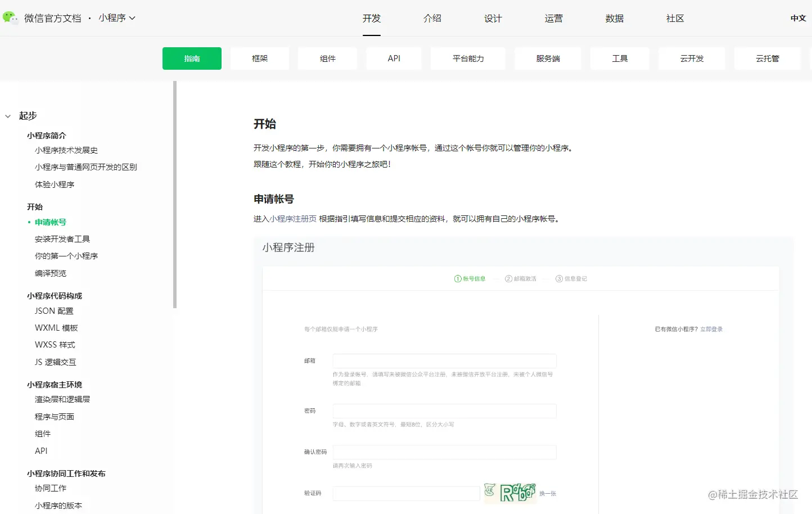Open the 中文 language selector
Viewport: 812px width, 514px height.
(798, 17)
